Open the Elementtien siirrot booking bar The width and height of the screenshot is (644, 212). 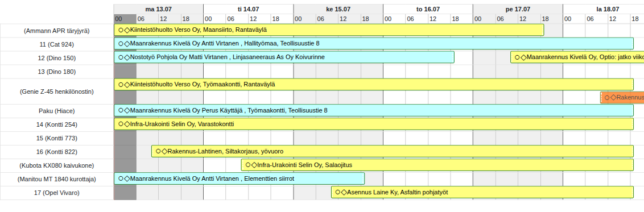point(240,178)
